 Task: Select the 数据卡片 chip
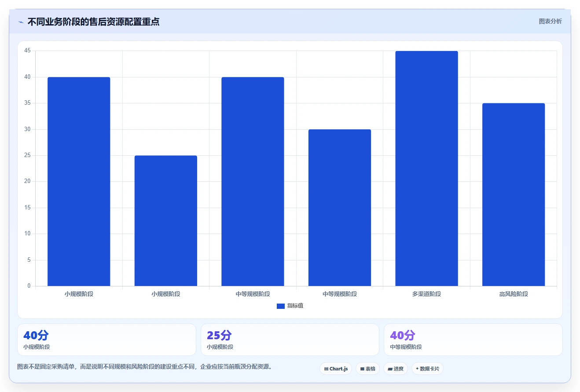tap(427, 369)
